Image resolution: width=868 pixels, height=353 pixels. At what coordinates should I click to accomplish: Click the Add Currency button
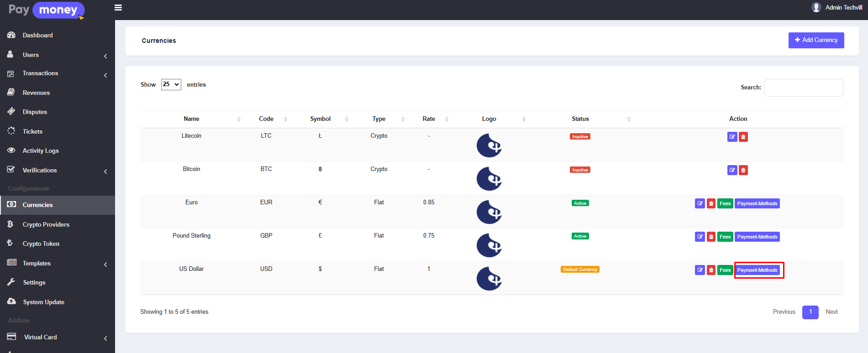click(x=816, y=40)
